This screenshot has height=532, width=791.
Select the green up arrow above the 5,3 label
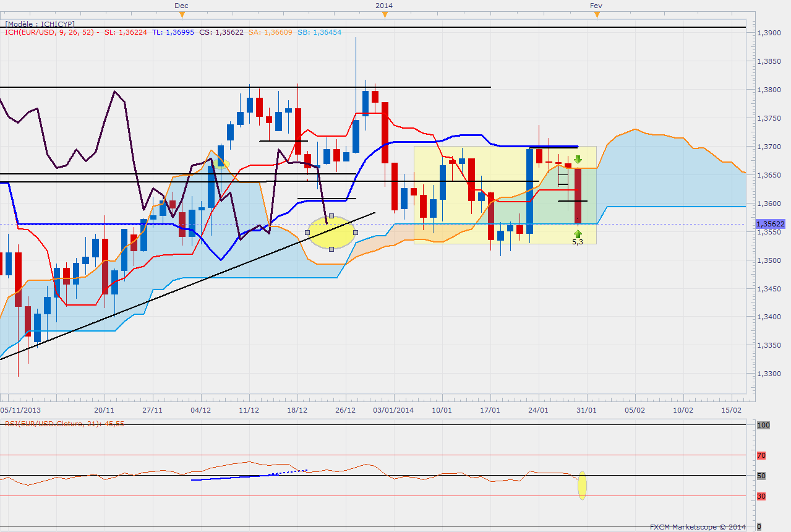click(x=578, y=234)
